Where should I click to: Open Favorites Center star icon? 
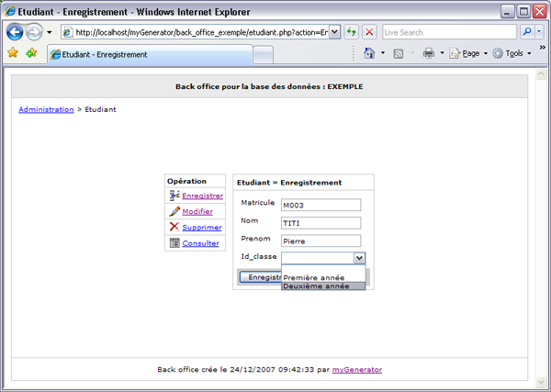click(13, 53)
